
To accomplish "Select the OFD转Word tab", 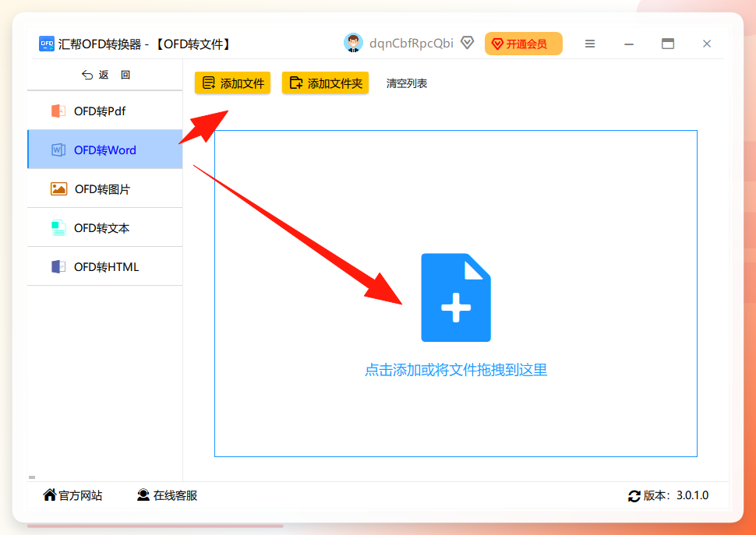I will (104, 150).
